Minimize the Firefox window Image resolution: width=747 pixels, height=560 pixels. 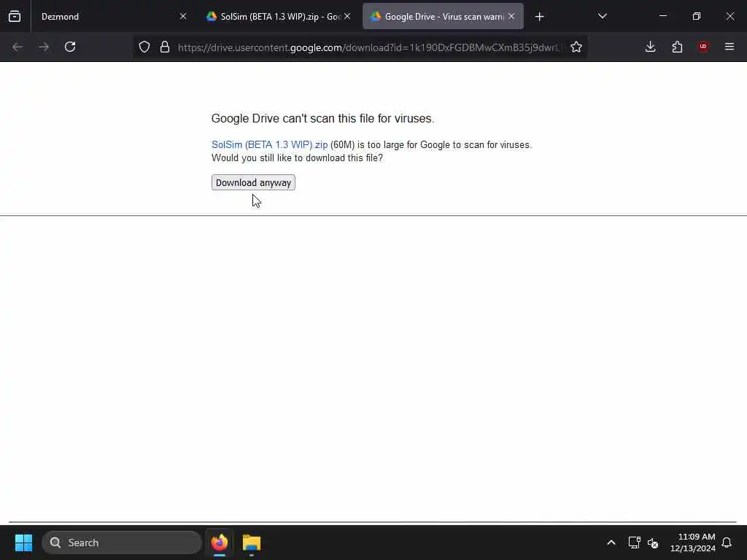point(662,16)
